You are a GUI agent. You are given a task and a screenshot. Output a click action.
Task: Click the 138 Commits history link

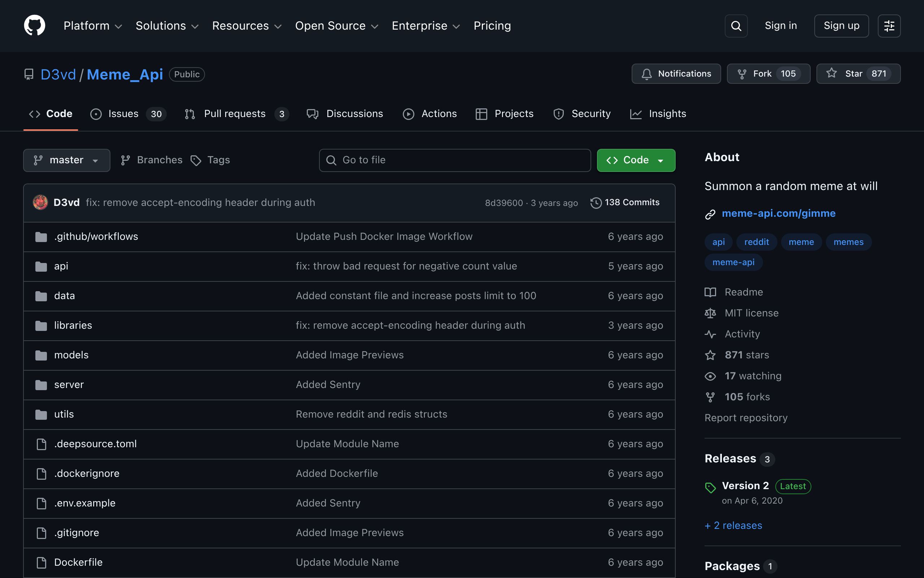click(x=625, y=202)
